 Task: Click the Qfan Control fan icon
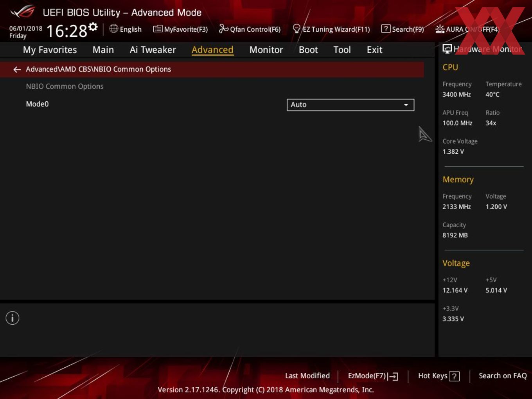tap(223, 29)
